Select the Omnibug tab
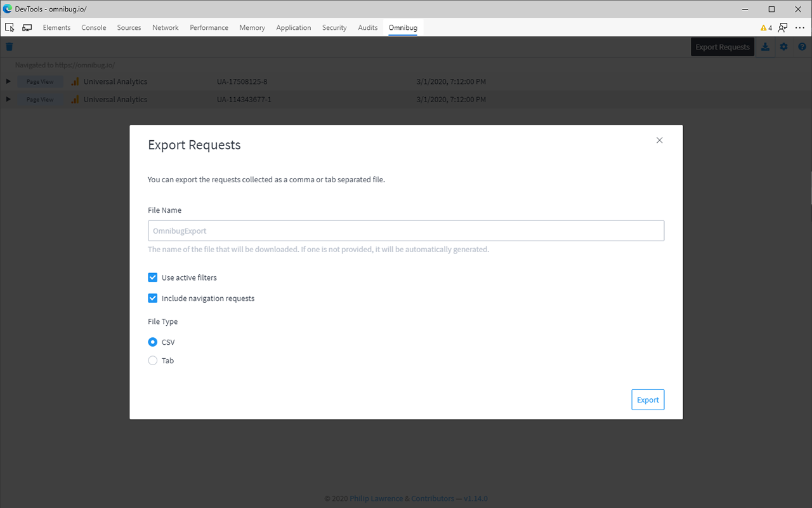This screenshot has width=812, height=508. (x=403, y=28)
